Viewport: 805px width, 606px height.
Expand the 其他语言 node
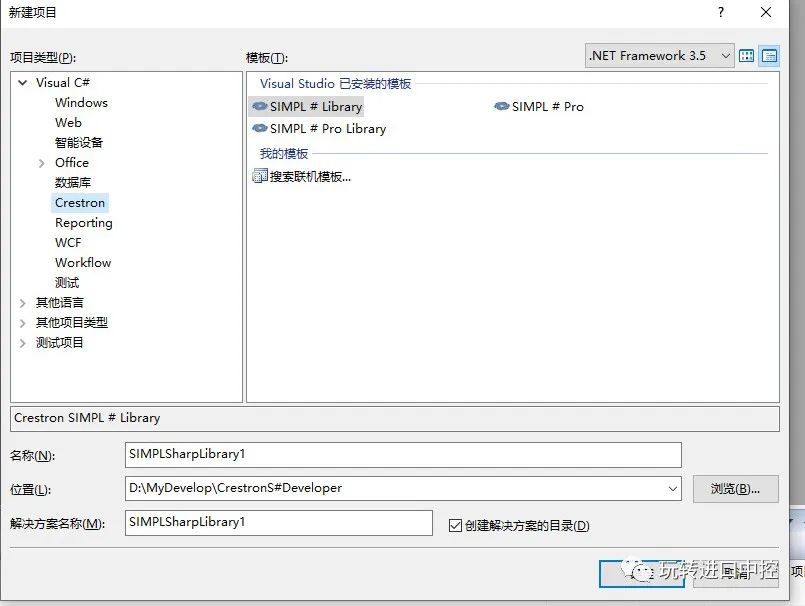coord(23,303)
